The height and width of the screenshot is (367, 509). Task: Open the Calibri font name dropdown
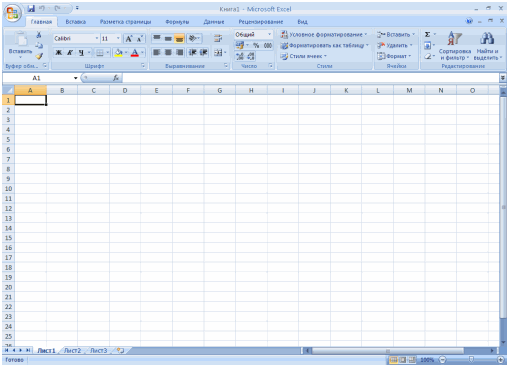pos(97,39)
